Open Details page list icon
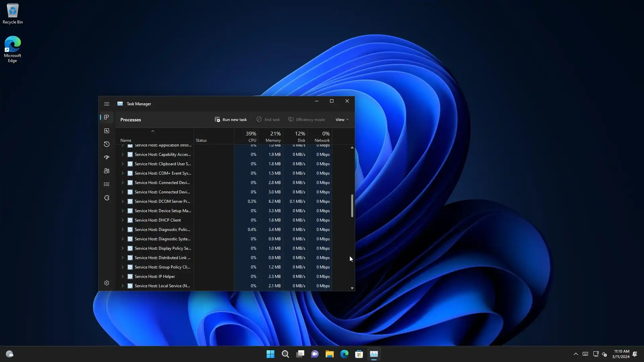Viewport: 644px width, 362px height. tap(107, 184)
